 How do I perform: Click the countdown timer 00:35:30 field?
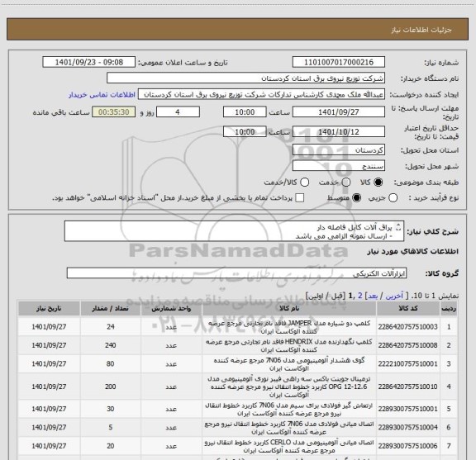tap(114, 112)
